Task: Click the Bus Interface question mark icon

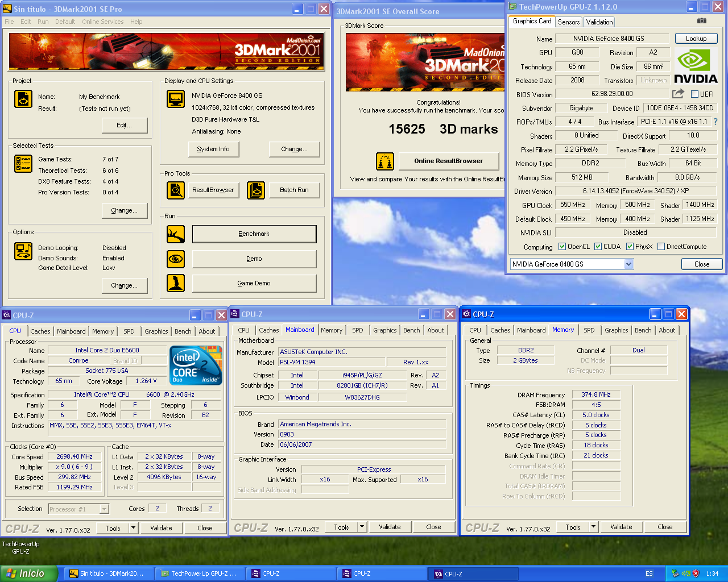Action: coord(715,122)
